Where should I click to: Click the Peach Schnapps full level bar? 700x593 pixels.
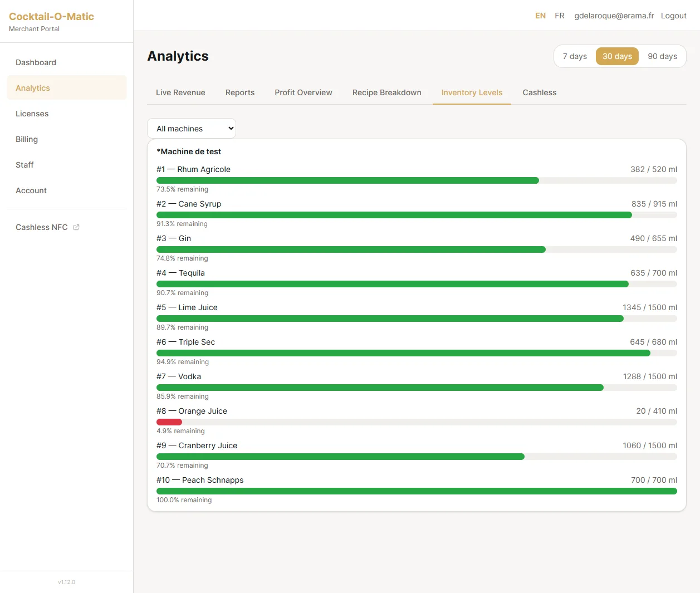tap(417, 491)
